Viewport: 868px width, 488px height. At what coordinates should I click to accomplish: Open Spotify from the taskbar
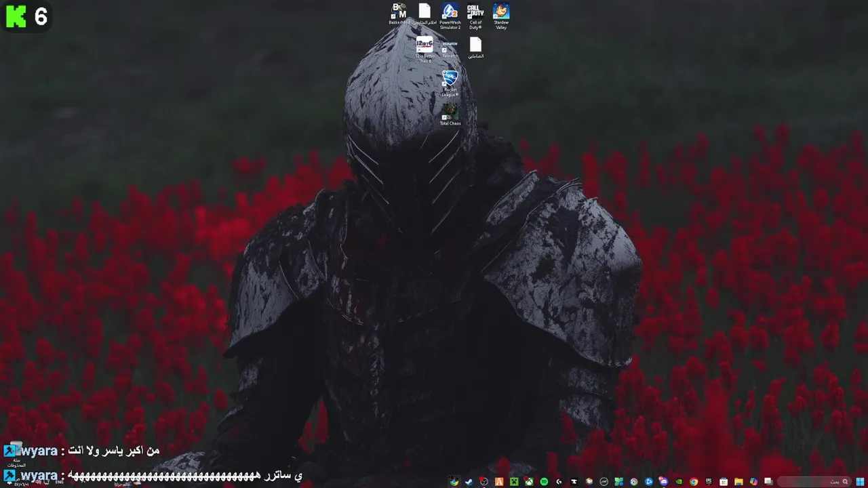tap(544, 482)
